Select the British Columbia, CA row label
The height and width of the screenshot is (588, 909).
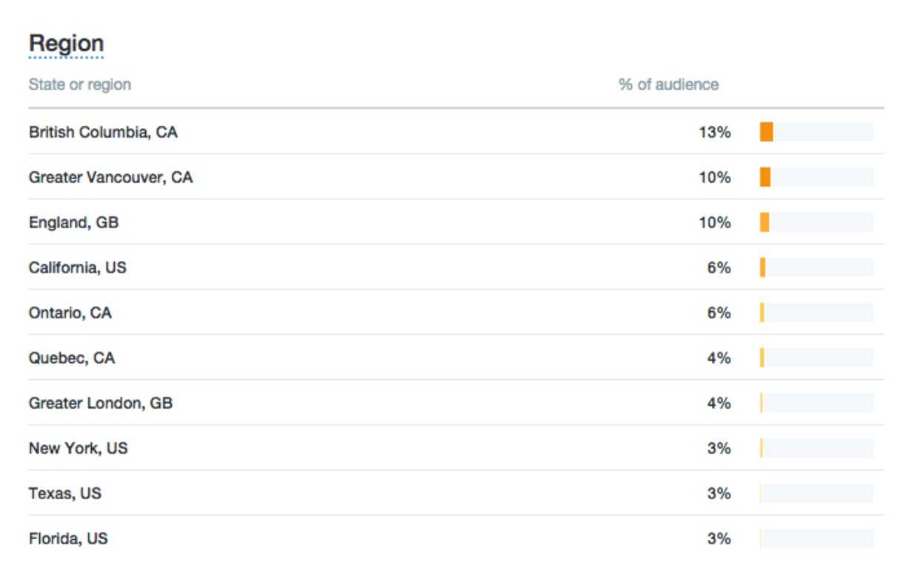pos(103,133)
